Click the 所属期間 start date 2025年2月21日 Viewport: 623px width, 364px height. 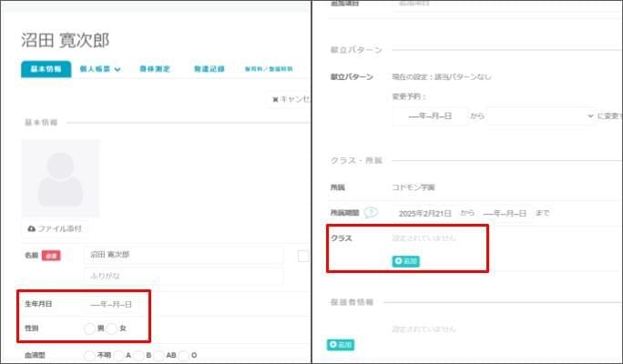click(424, 213)
